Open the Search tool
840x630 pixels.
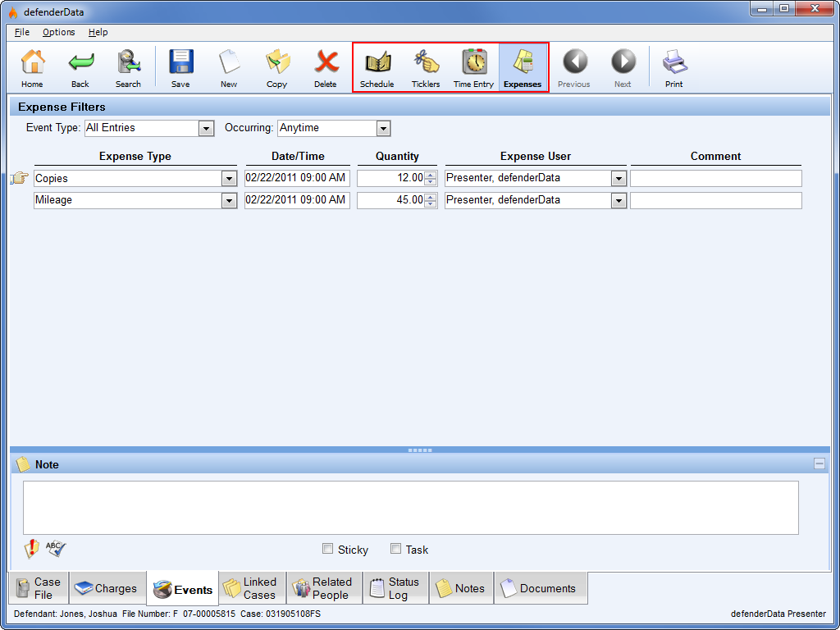point(129,68)
